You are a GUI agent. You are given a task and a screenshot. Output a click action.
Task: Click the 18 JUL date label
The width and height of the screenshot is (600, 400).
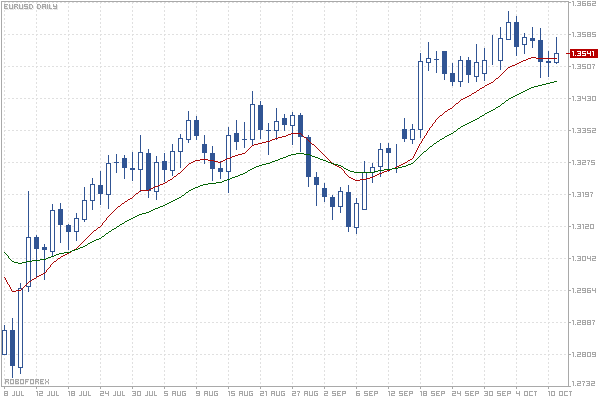point(80,393)
